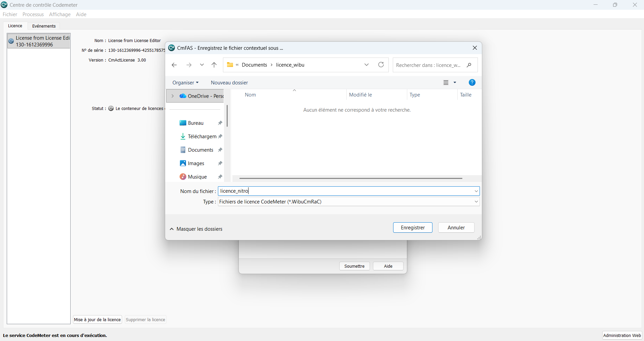Switch to the Evénements tab
644x341 pixels.
click(44, 26)
